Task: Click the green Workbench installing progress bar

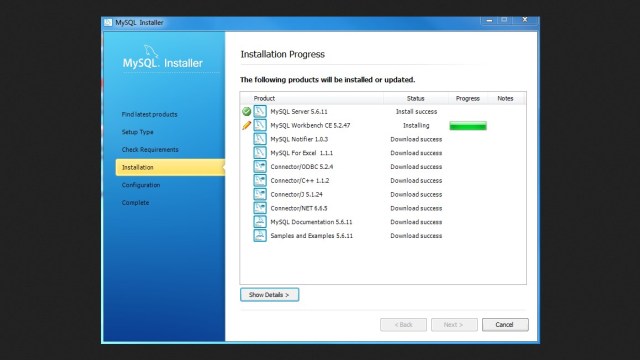Action: click(x=468, y=126)
